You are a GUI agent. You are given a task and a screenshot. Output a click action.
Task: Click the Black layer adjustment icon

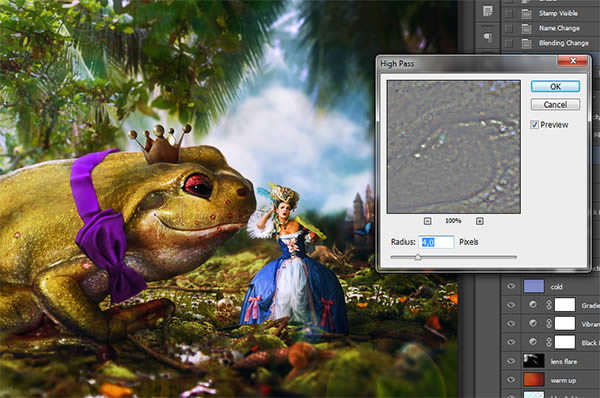[533, 342]
